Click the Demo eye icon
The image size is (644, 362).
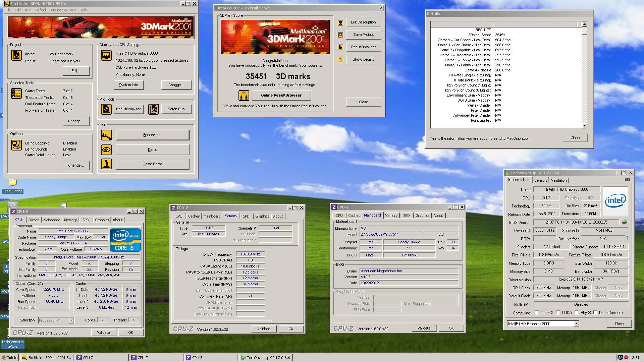pyautogui.click(x=106, y=149)
